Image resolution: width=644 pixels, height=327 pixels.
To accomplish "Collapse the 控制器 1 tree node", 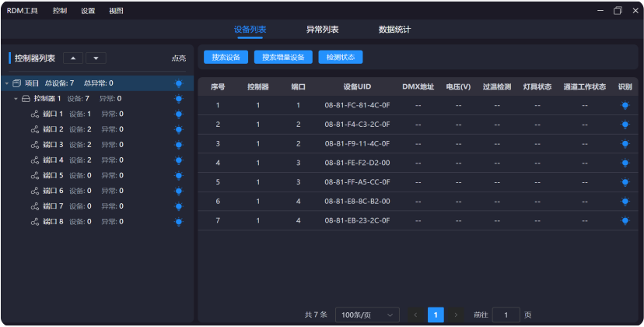I will (16, 99).
